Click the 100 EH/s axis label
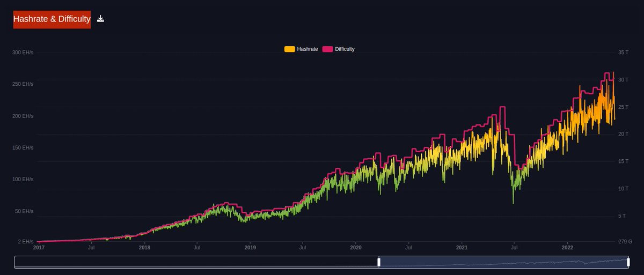The image size is (644, 275). click(23, 179)
